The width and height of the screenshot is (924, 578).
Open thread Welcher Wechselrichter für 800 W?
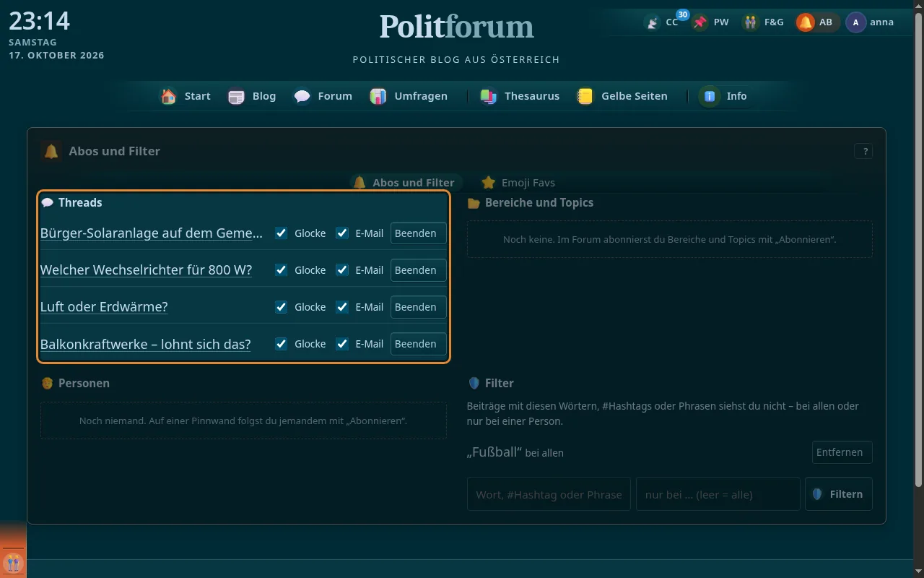pyautogui.click(x=146, y=270)
